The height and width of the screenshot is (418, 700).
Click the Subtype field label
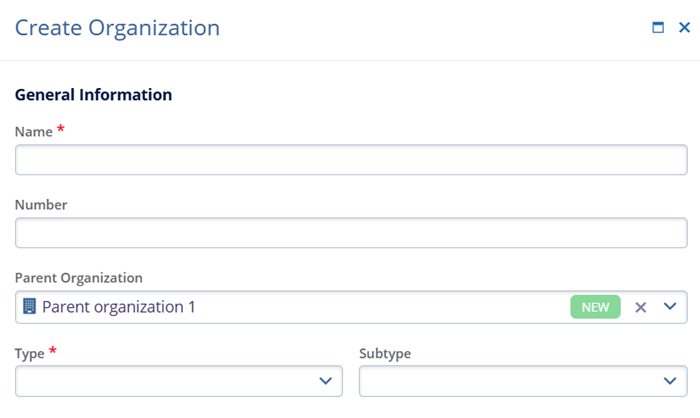point(385,354)
